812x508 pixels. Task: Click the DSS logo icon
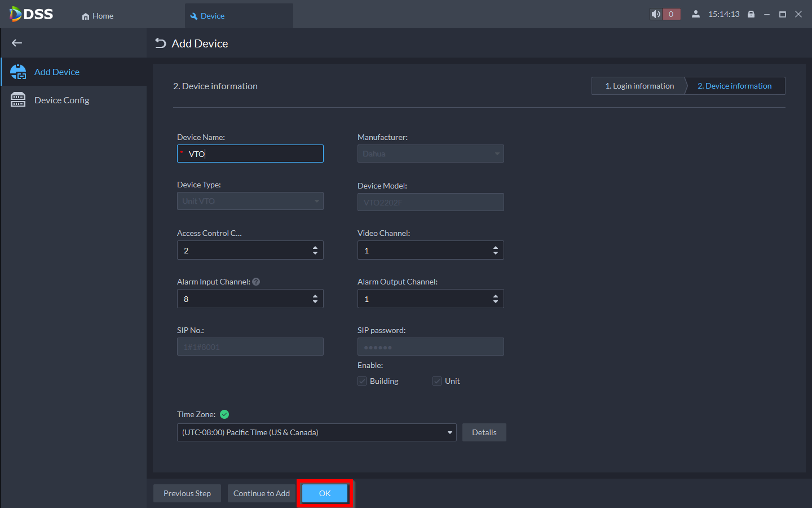tap(16, 14)
